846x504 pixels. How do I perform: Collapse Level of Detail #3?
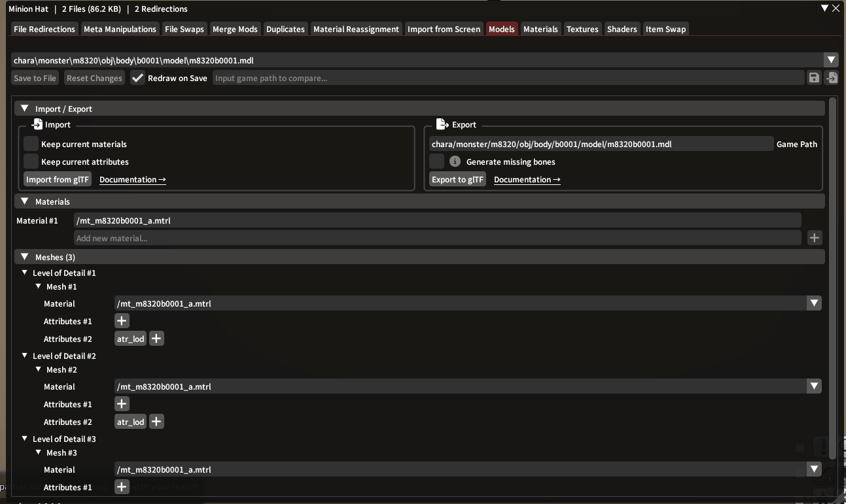[25, 439]
